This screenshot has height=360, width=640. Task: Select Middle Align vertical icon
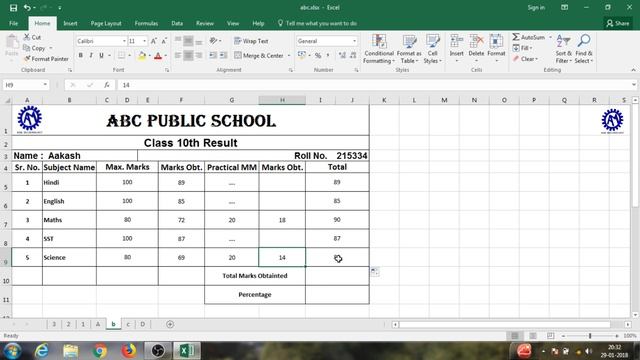click(188, 41)
